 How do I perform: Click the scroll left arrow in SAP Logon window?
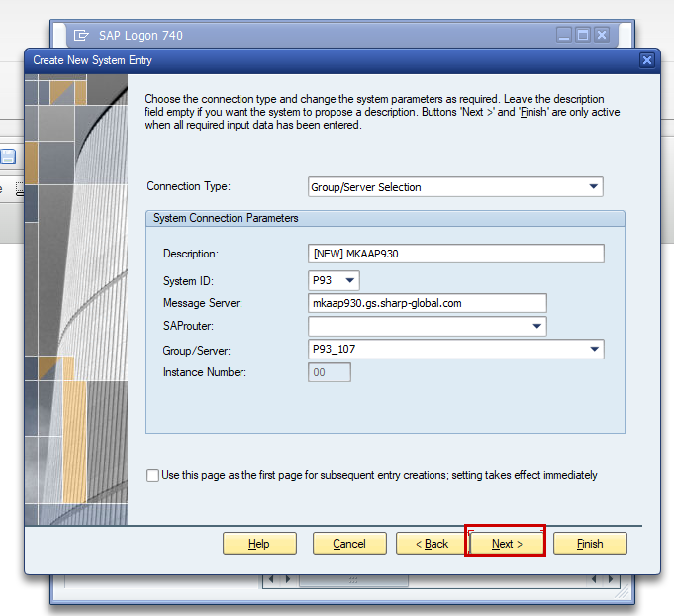click(x=271, y=579)
